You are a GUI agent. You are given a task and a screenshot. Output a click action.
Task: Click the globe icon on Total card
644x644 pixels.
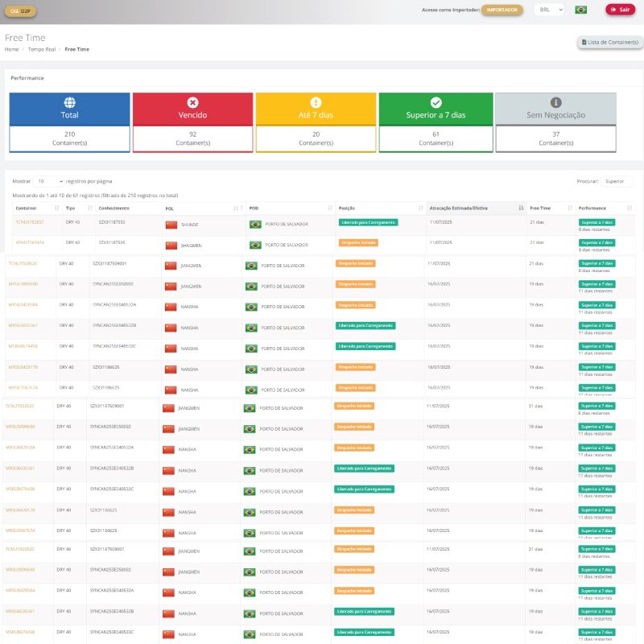[69, 102]
